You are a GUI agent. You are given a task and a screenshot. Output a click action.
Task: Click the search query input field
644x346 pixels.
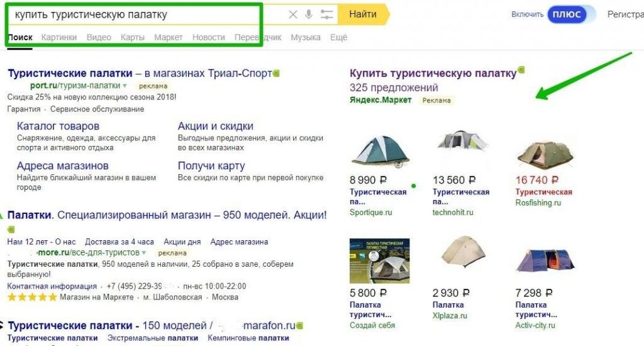(145, 14)
